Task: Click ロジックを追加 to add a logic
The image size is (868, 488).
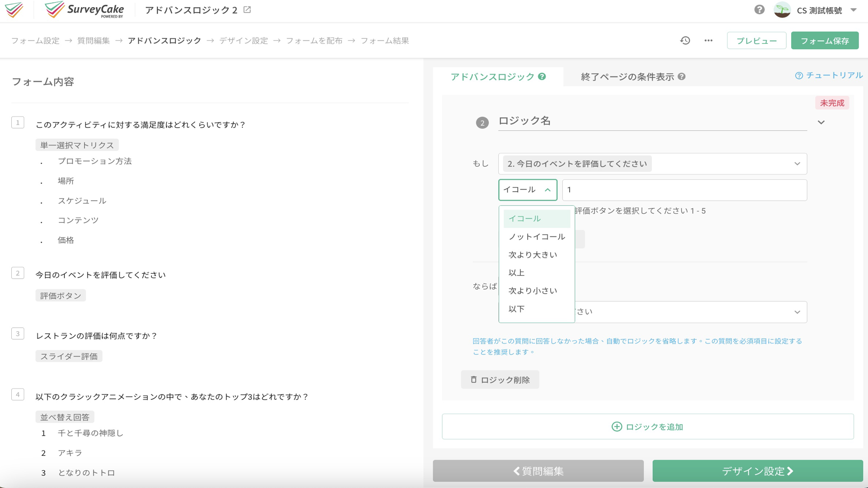Action: (x=647, y=427)
